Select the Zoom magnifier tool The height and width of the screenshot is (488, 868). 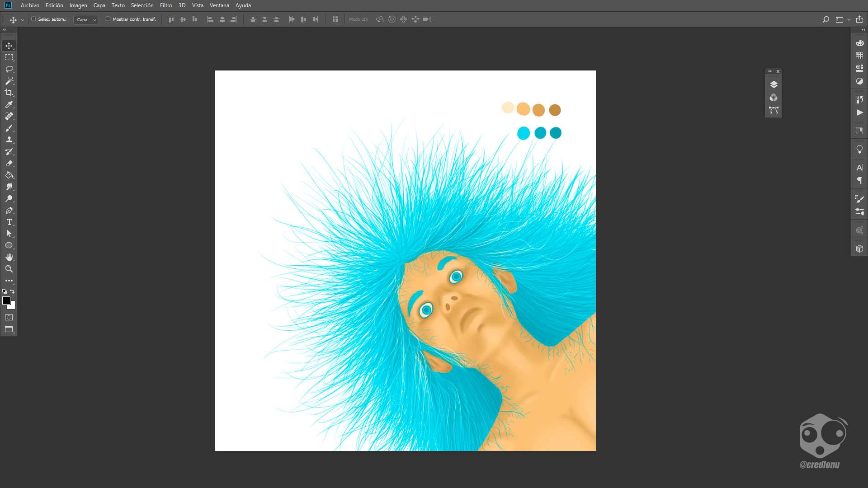coord(9,269)
